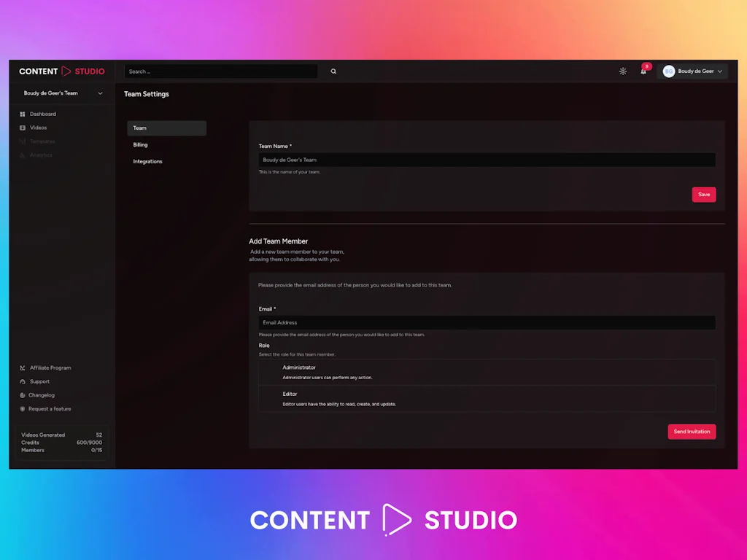Screen dimensions: 747x560
Task: View the Changelog via its icon
Action: coord(23,394)
